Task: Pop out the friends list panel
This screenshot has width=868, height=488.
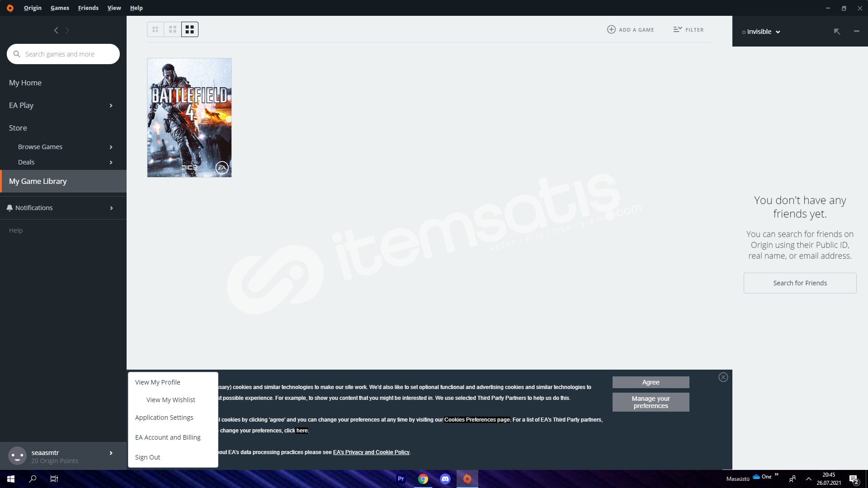Action: click(x=837, y=31)
